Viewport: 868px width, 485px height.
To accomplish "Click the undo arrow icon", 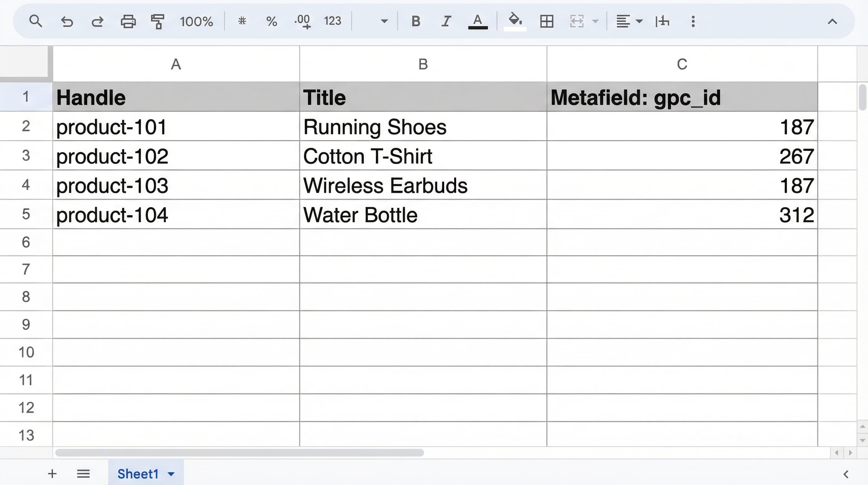I will point(67,22).
